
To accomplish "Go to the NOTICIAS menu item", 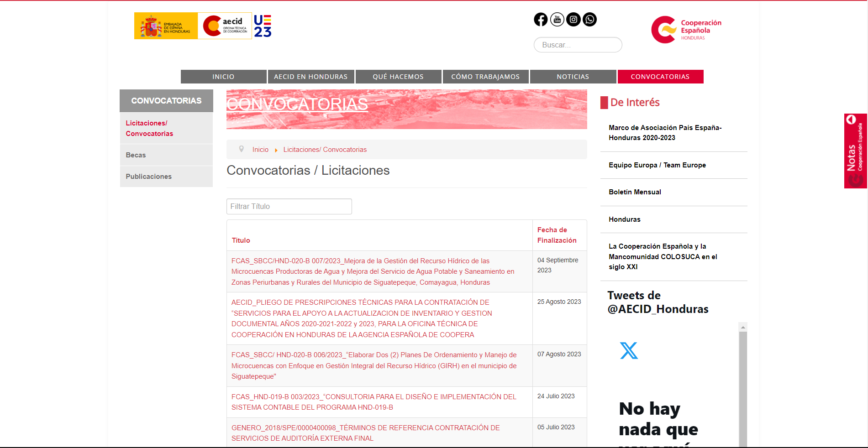I will point(573,77).
